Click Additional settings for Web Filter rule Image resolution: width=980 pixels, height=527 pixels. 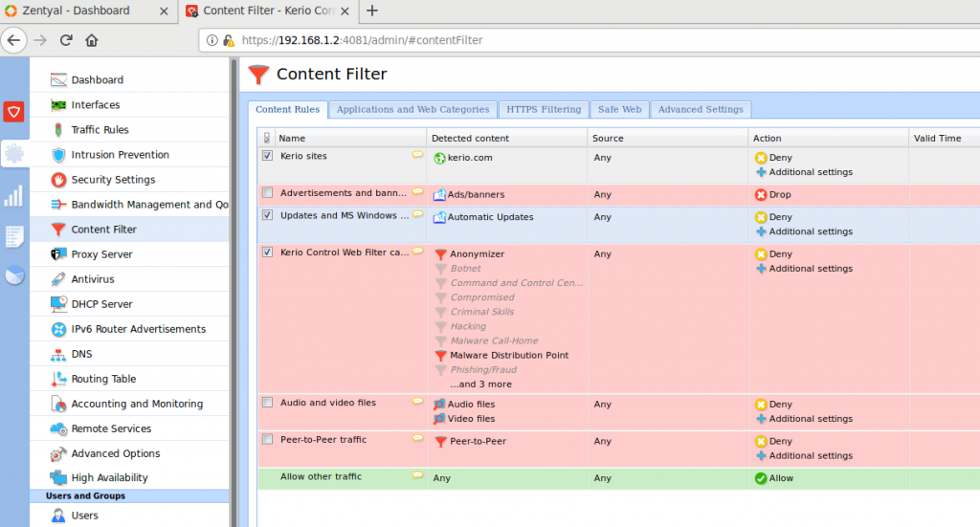click(811, 269)
